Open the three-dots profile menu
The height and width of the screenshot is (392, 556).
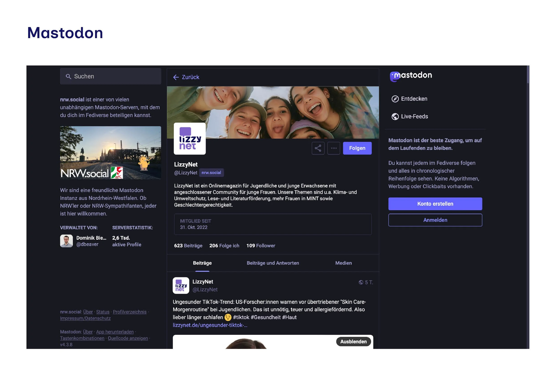click(334, 148)
